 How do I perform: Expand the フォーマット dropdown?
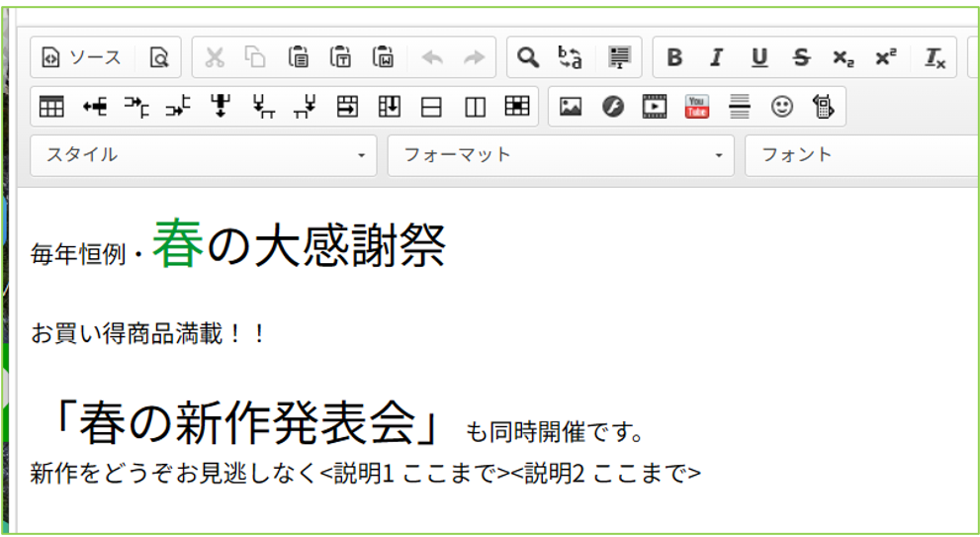[561, 155]
